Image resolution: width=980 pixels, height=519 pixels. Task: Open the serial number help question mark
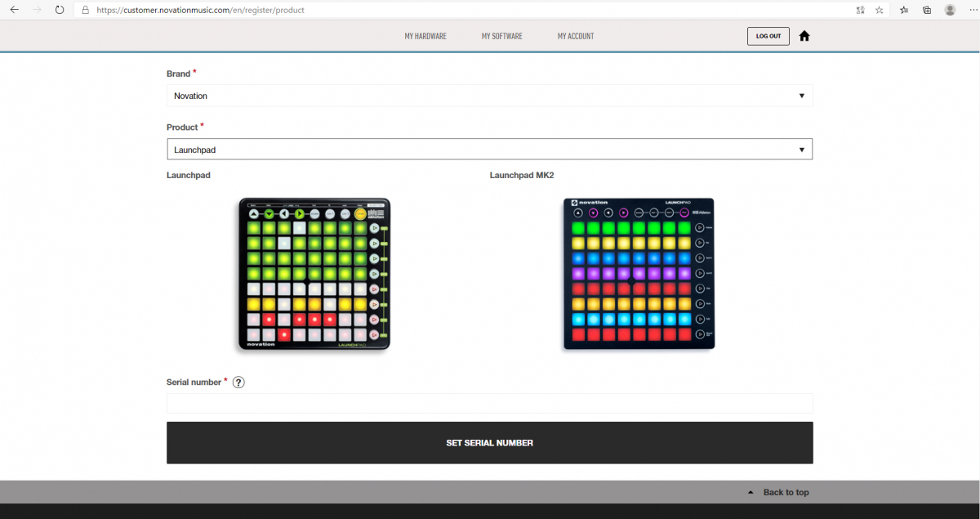(238, 383)
